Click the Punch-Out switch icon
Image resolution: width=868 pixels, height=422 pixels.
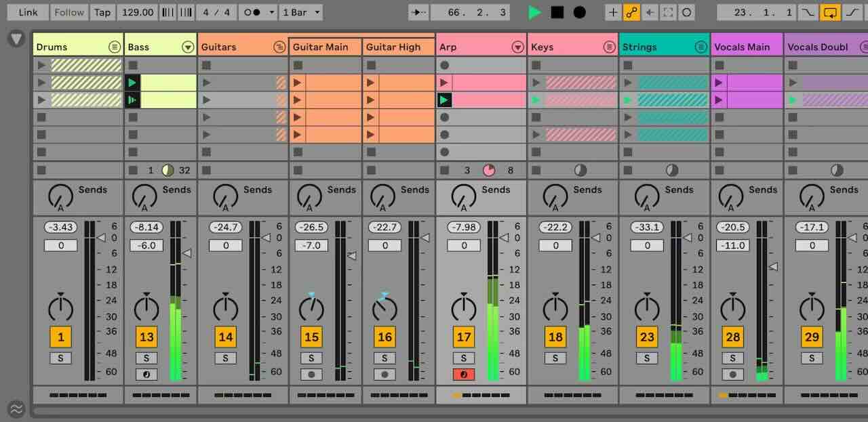851,12
